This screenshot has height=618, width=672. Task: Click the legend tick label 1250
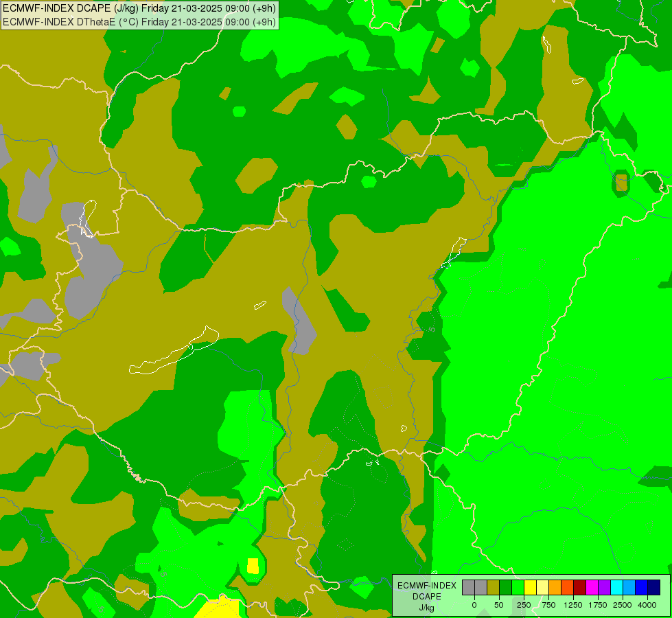coord(573,605)
